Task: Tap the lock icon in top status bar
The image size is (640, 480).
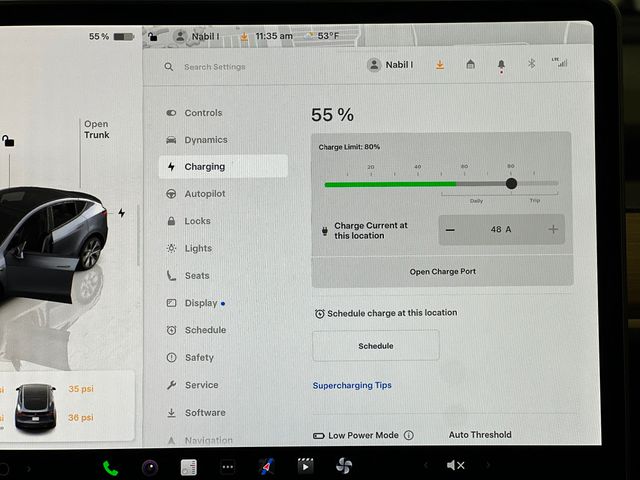Action: point(153,37)
